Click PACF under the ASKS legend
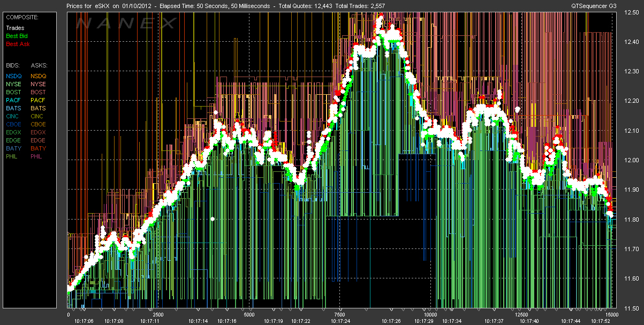This screenshot has width=644, height=325. [39, 100]
